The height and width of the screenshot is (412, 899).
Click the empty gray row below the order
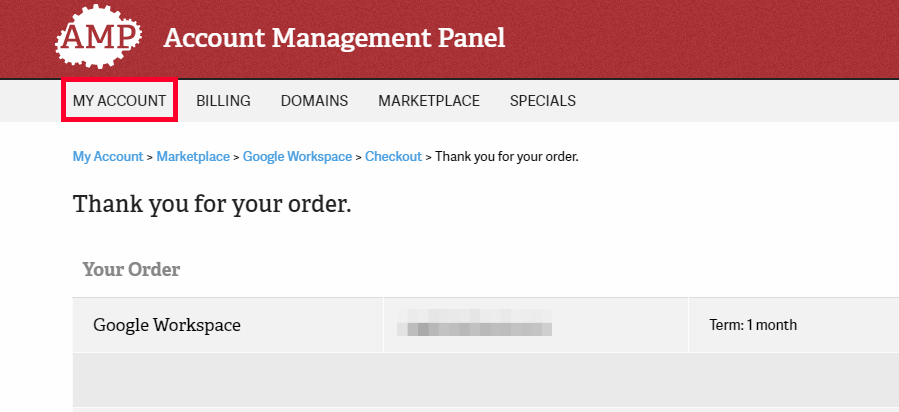click(x=480, y=379)
